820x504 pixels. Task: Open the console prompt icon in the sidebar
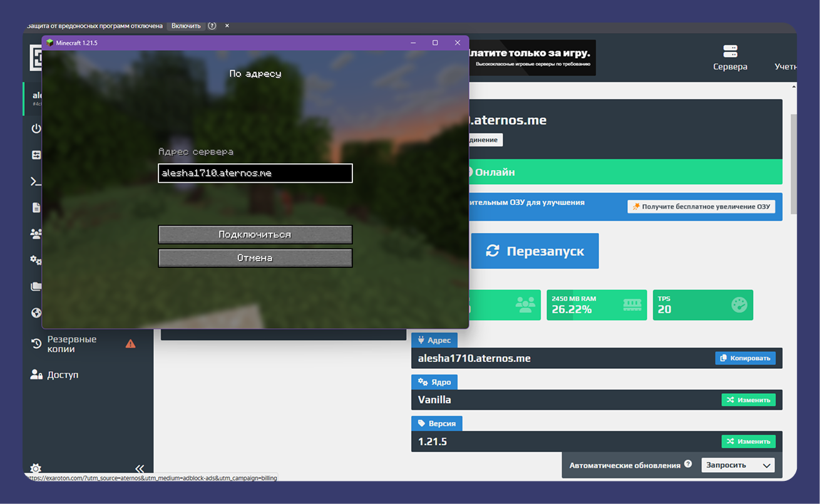pos(36,182)
